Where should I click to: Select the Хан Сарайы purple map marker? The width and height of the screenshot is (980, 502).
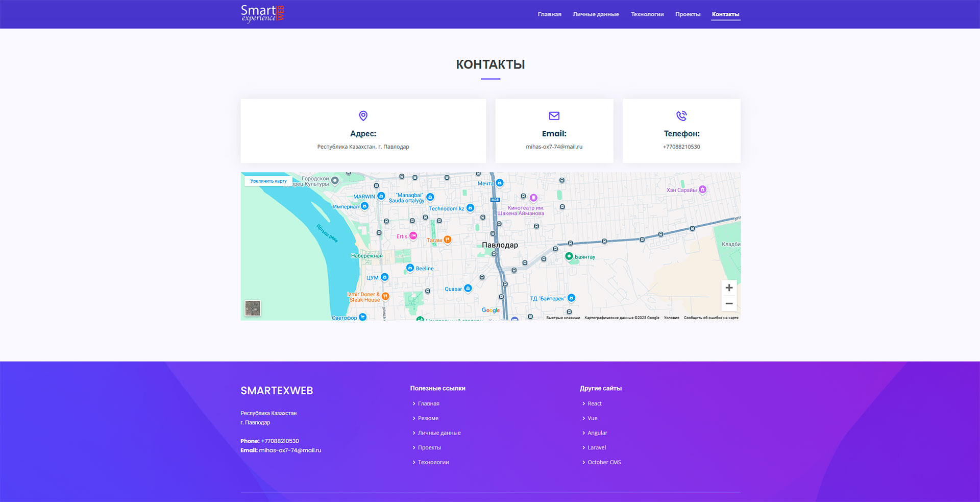tap(702, 189)
